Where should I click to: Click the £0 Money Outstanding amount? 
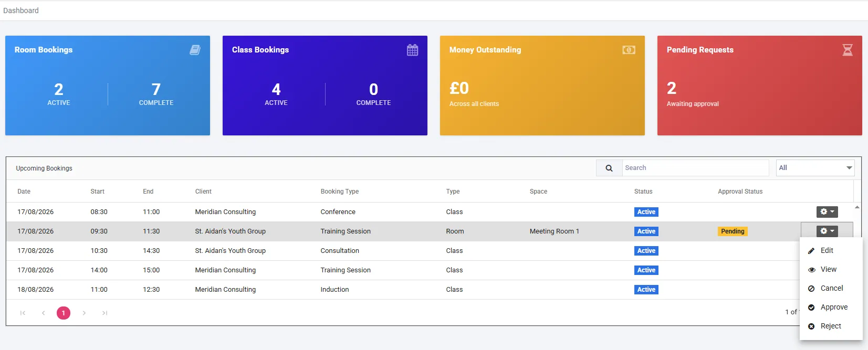click(x=459, y=88)
